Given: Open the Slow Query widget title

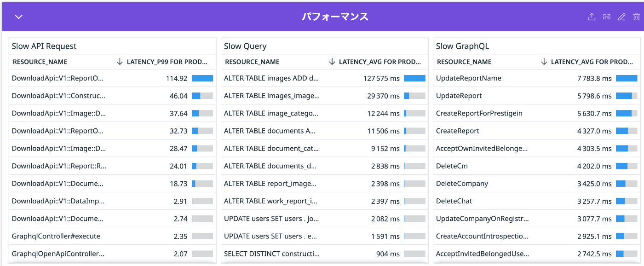Looking at the screenshot, I should (x=245, y=46).
